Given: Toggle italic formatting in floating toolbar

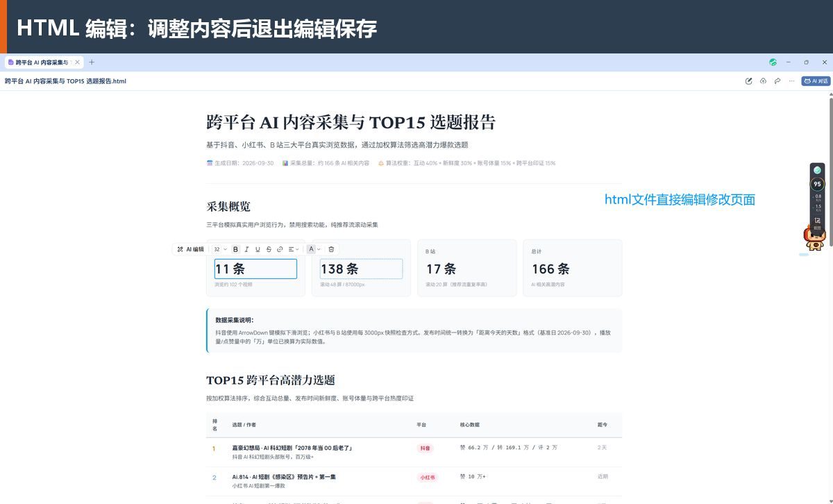Looking at the screenshot, I should [246, 249].
